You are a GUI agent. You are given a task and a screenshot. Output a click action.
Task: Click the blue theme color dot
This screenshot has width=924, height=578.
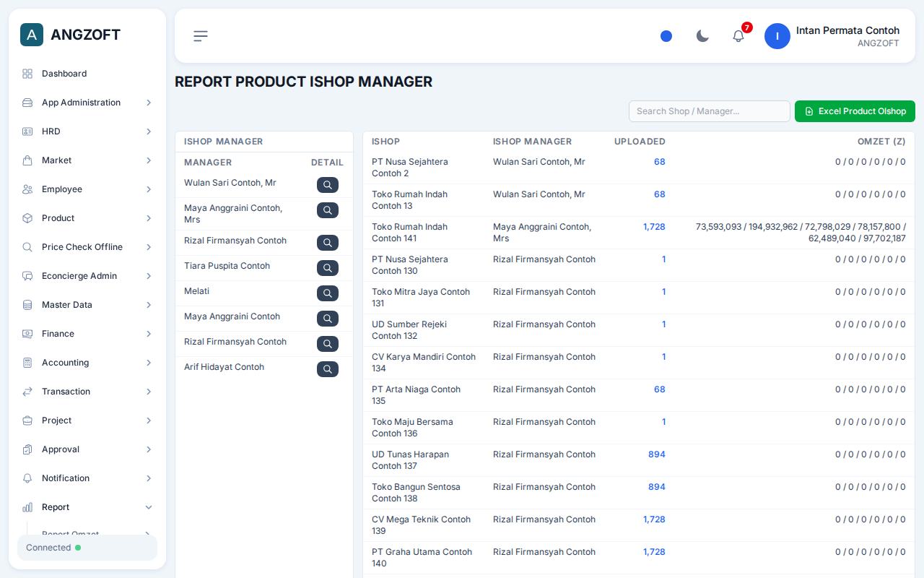tap(666, 36)
